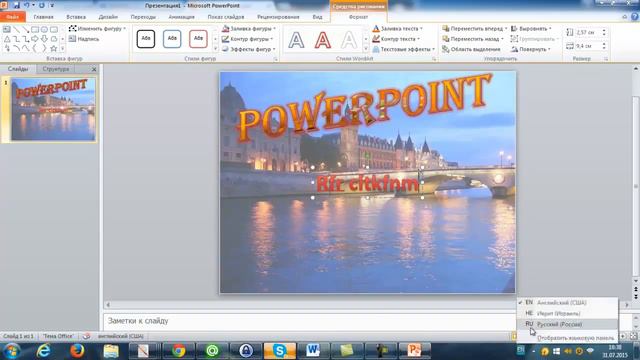
Task: Open the Рецензирование ribbon tab
Action: pyautogui.click(x=278, y=17)
